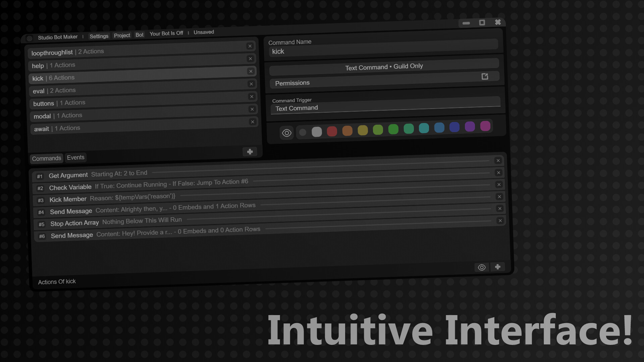This screenshot has width=644, height=362.
Task: Open the Project menu
Action: pyautogui.click(x=122, y=36)
